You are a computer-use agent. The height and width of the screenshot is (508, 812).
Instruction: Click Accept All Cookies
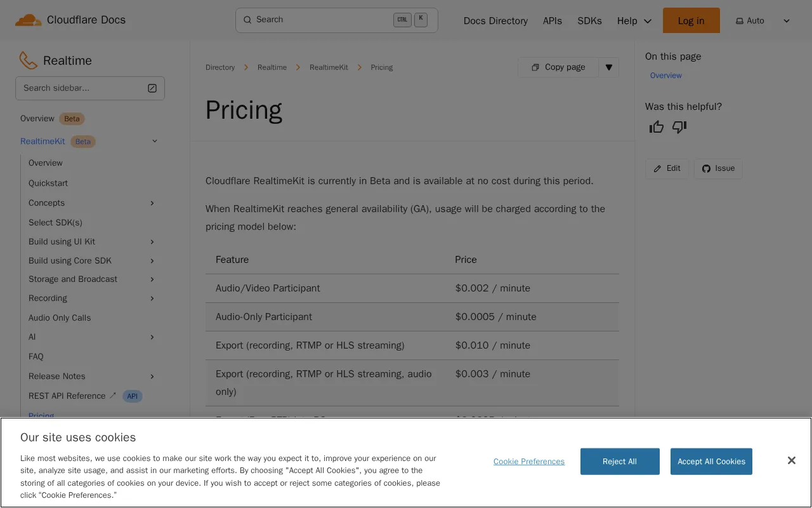tap(711, 462)
